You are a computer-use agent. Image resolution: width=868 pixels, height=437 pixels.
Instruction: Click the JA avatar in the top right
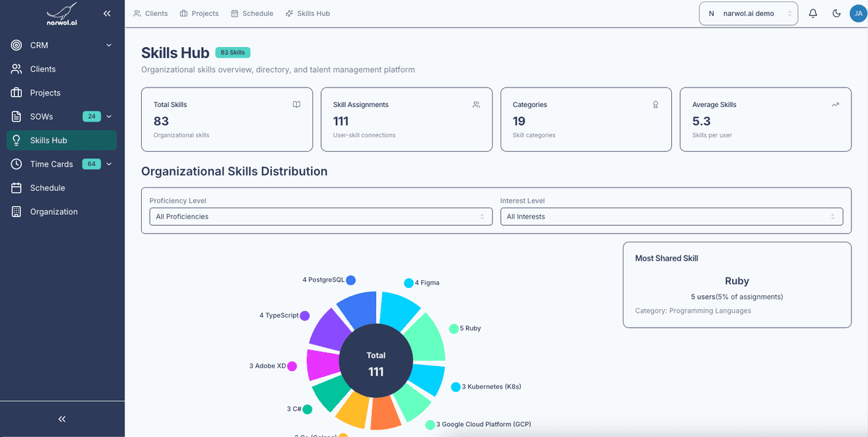[857, 13]
